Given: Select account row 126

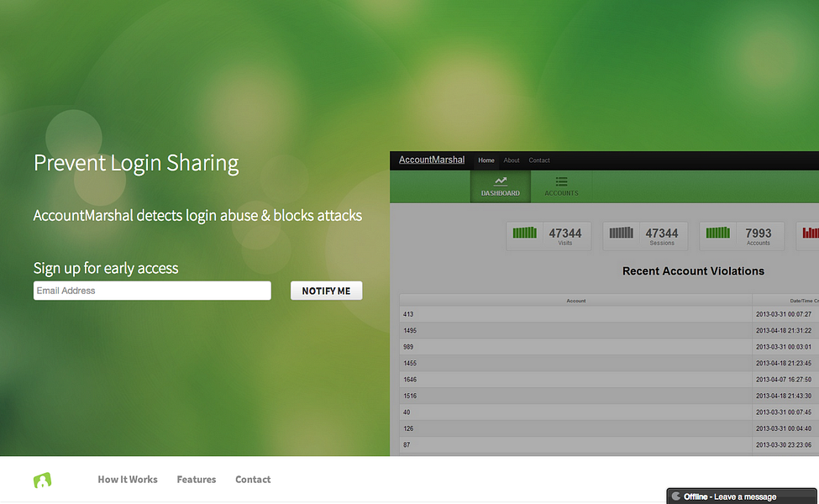Looking at the screenshot, I should (575, 428).
